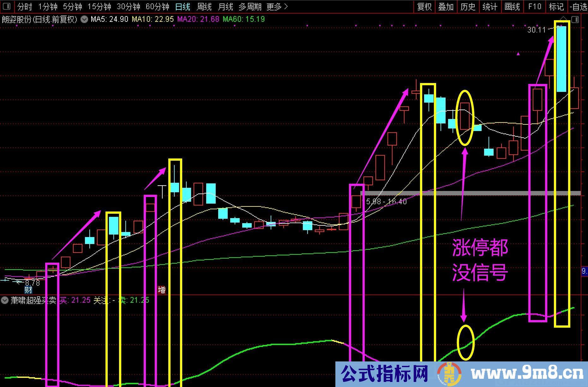588x387 pixels.
Task: Select the 15分钟 period
Action: click(99, 6)
